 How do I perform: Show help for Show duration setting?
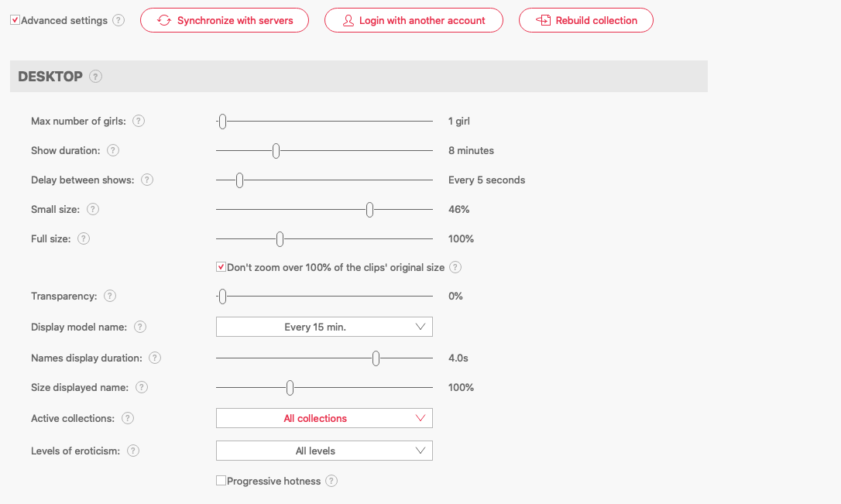click(x=113, y=151)
